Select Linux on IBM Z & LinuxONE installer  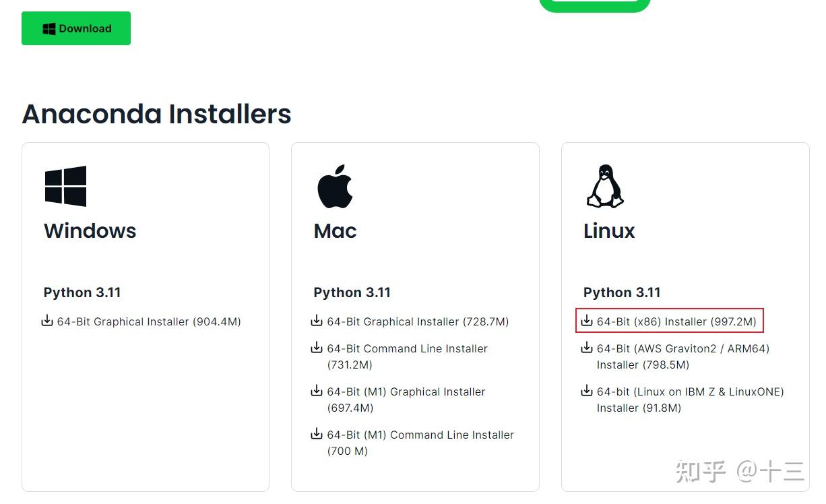(690, 392)
